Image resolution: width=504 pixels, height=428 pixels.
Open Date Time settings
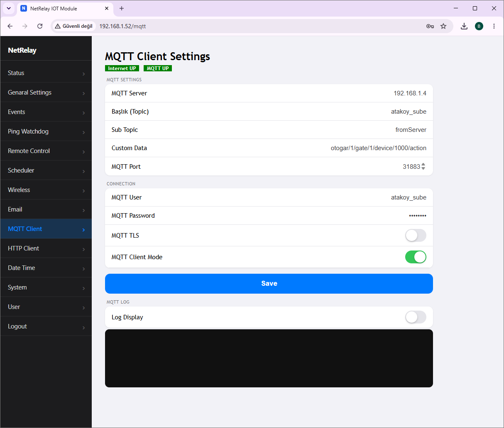pyautogui.click(x=46, y=268)
